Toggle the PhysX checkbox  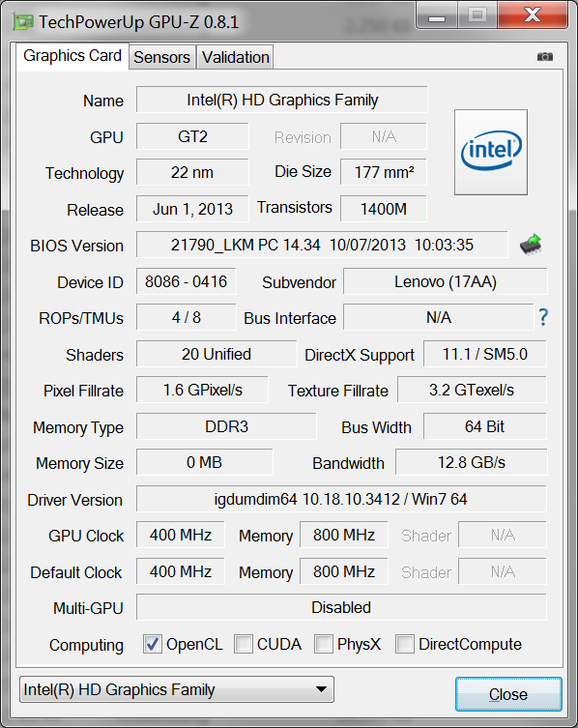[324, 644]
